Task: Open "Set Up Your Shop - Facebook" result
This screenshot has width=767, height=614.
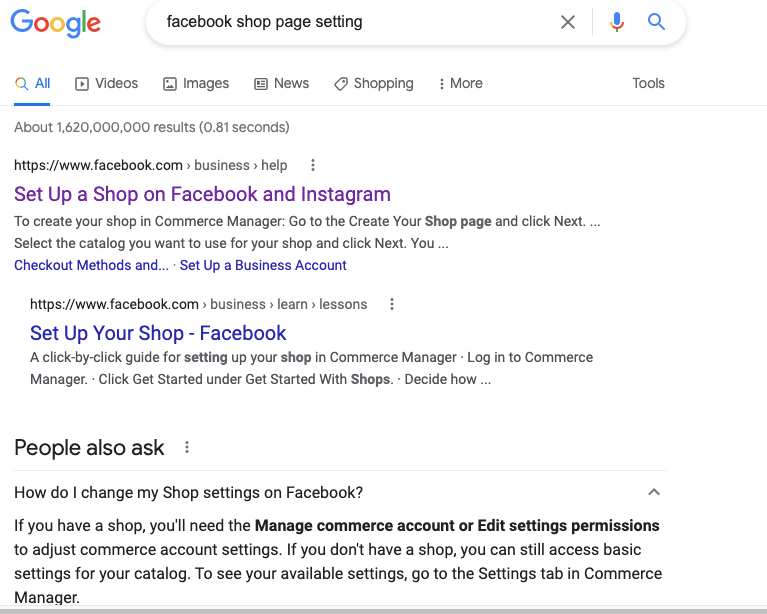Action: (x=158, y=333)
